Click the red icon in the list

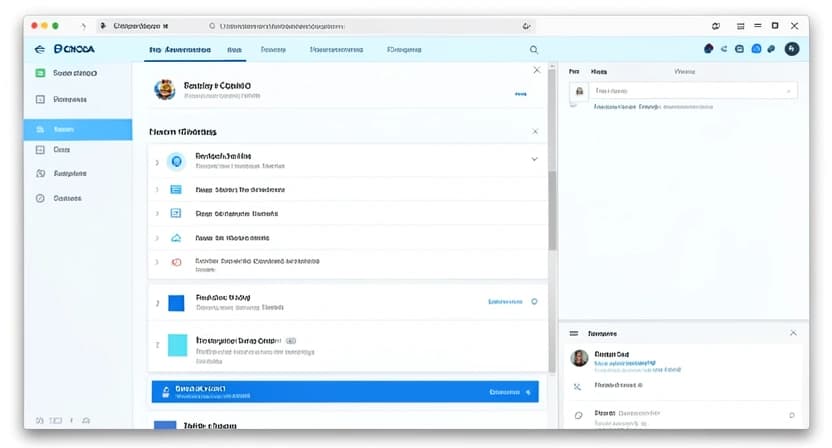click(176, 262)
